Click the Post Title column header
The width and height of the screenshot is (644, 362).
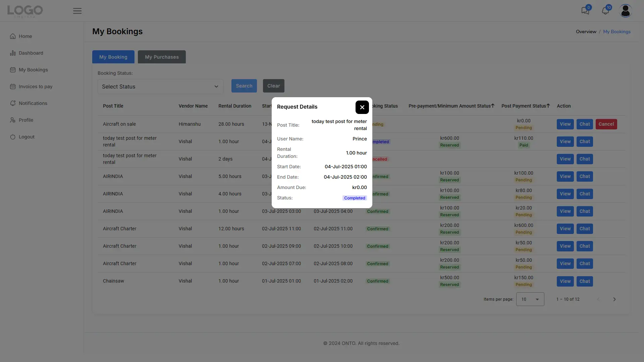pos(113,106)
